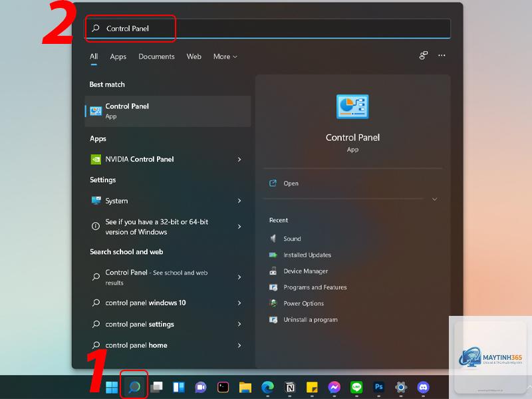The height and width of the screenshot is (399, 532).
Task: Open the Windows Start button
Action: pos(112,387)
